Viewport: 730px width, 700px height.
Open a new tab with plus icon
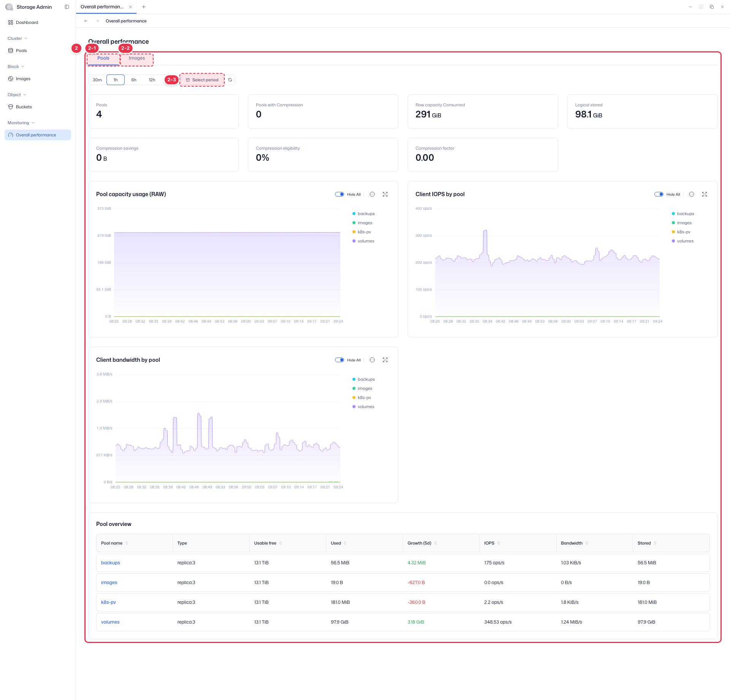point(144,7)
